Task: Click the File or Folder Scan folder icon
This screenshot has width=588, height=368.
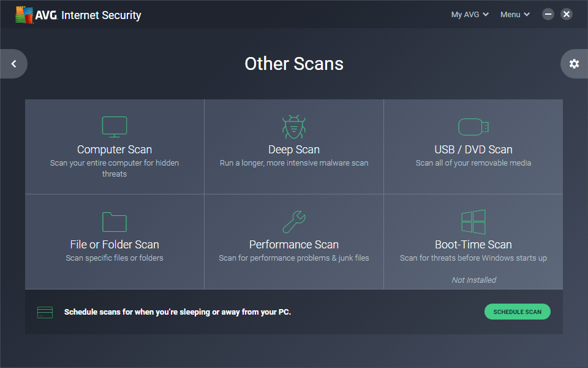Action: pyautogui.click(x=115, y=222)
